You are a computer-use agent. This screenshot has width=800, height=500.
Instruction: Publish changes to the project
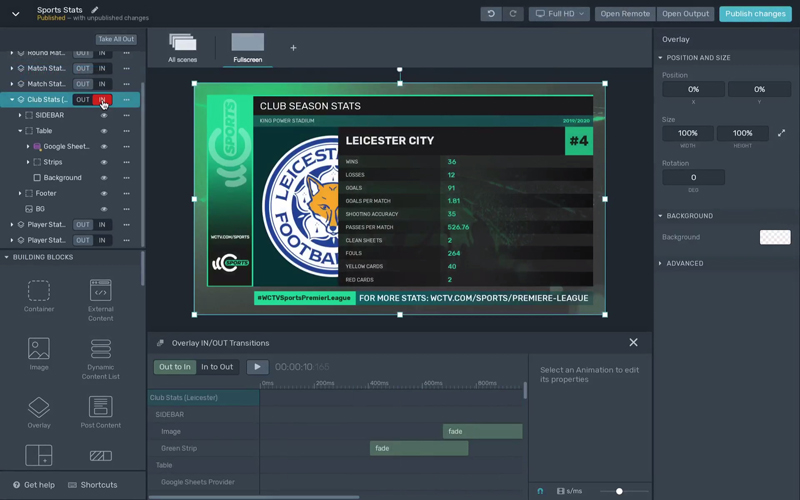click(755, 14)
